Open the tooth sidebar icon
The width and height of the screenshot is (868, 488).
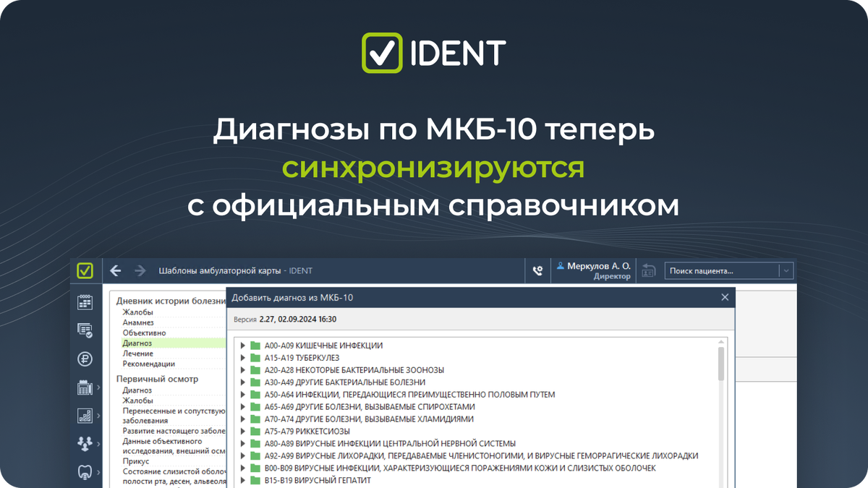point(85,472)
